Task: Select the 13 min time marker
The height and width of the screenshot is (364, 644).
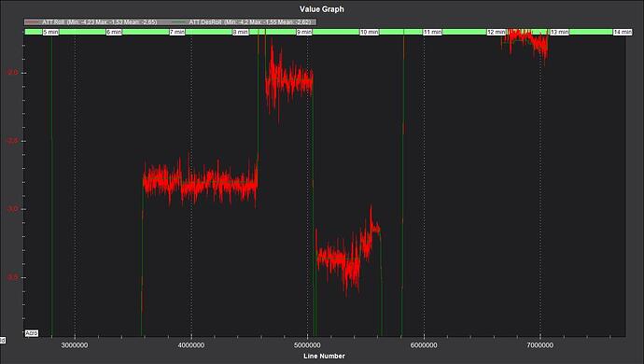Action: [559, 32]
